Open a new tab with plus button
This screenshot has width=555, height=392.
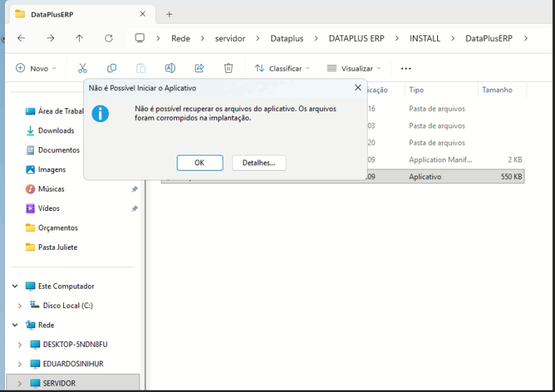tap(169, 14)
